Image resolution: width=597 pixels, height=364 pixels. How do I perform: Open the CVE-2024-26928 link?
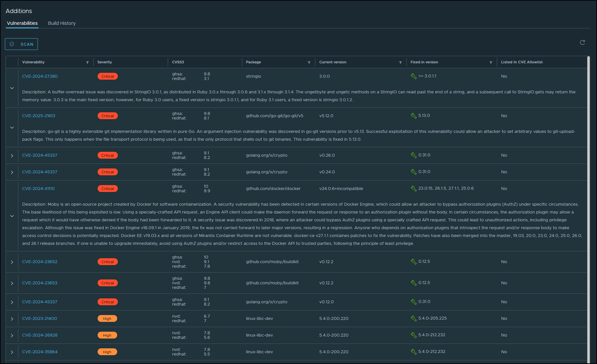(40, 335)
